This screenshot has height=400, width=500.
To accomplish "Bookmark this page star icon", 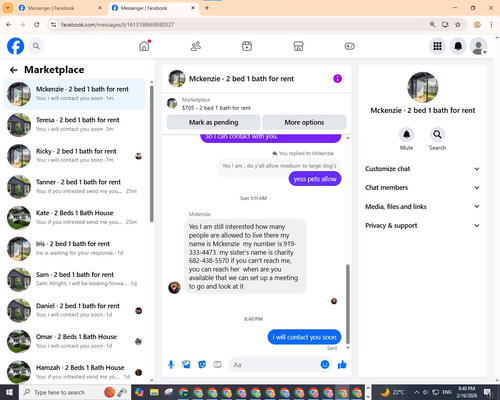I will tap(458, 24).
